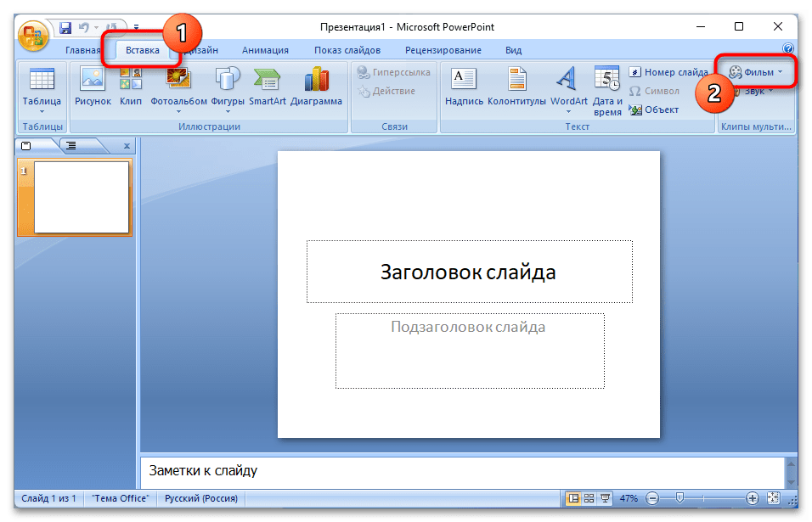Image resolution: width=812 pixels, height=522 pixels.
Task: Open the Вид tab
Action: coord(513,50)
